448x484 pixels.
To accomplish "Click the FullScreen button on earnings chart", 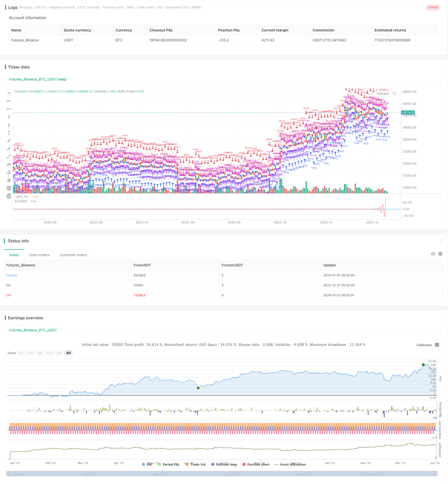I will (424, 345).
